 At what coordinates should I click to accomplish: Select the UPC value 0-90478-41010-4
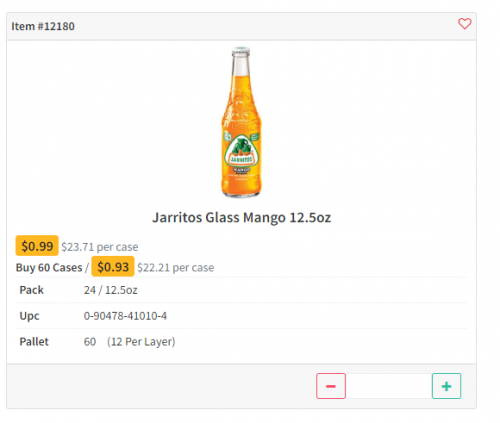[x=125, y=316]
